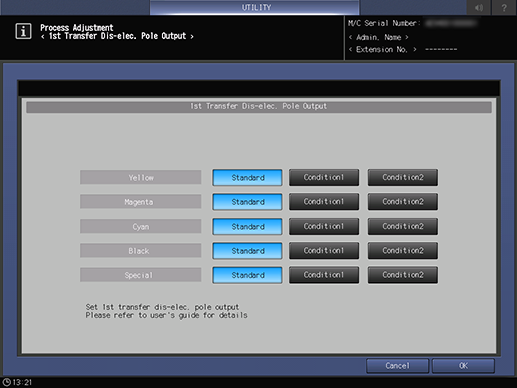Click the information icon beside Process Adjustment
Image resolution: width=517 pixels, height=388 pixels.
pyautogui.click(x=23, y=32)
